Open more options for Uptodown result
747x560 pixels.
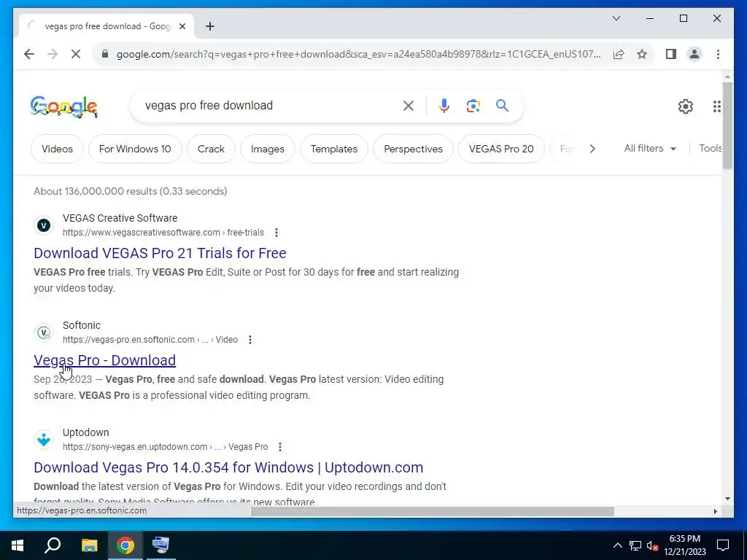coord(280,447)
